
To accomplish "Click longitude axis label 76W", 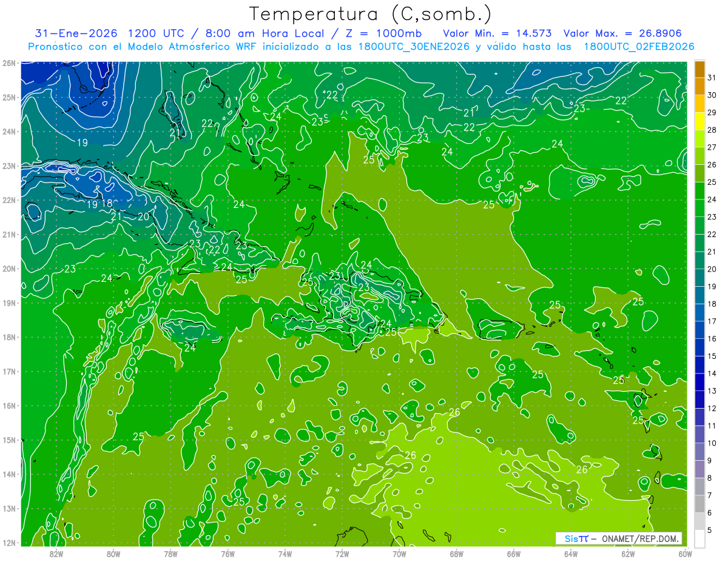I will [x=228, y=554].
